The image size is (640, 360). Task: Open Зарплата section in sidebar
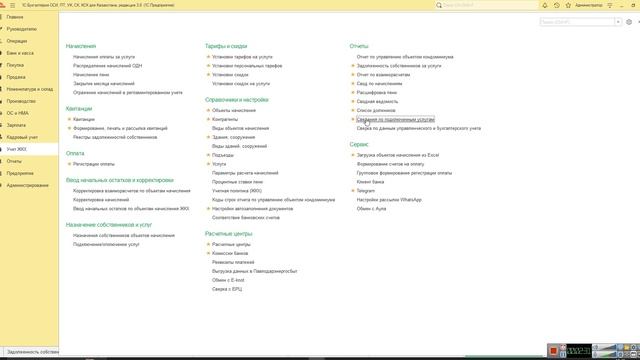(x=16, y=125)
